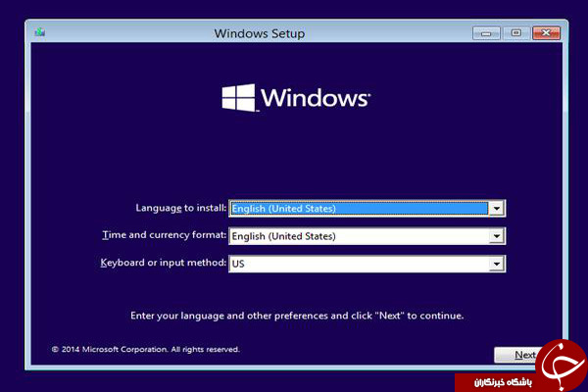
Task: Minimize the Windows Setup window
Action: 486,33
